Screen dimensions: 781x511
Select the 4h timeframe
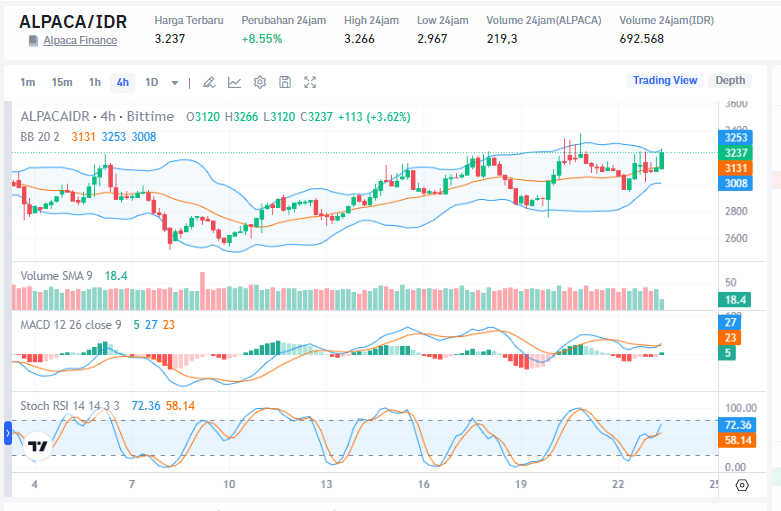(123, 82)
